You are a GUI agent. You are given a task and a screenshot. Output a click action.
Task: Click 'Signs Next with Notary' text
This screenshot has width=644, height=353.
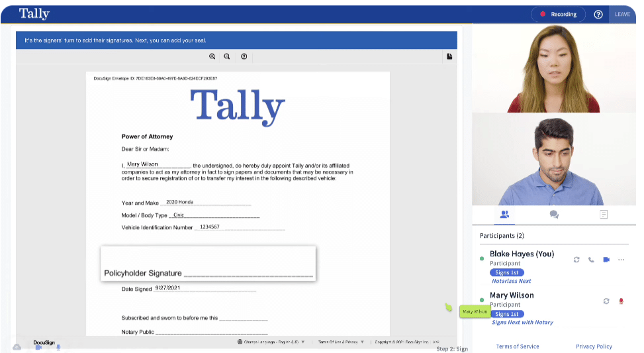tap(522, 323)
